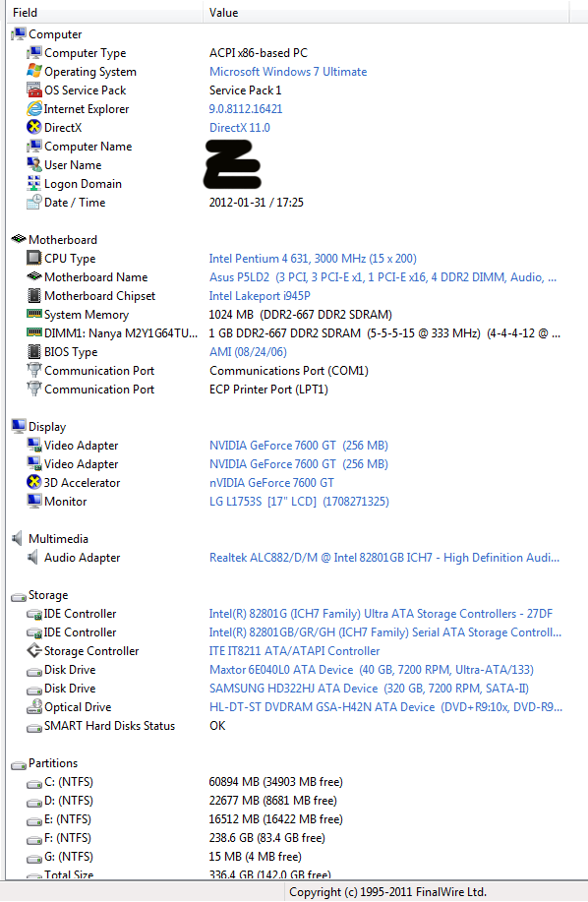588x902 pixels.
Task: Click the Display section monitor icon
Action: 19,426
